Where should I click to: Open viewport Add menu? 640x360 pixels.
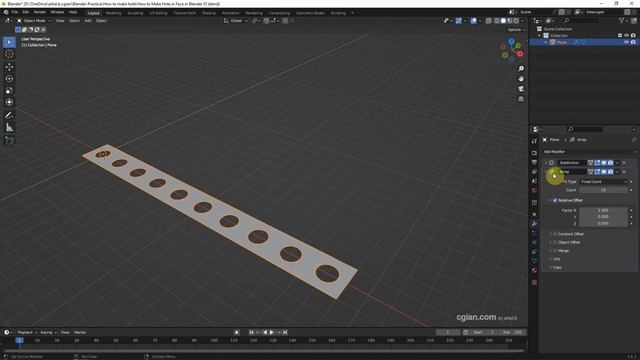pyautogui.click(x=88, y=20)
